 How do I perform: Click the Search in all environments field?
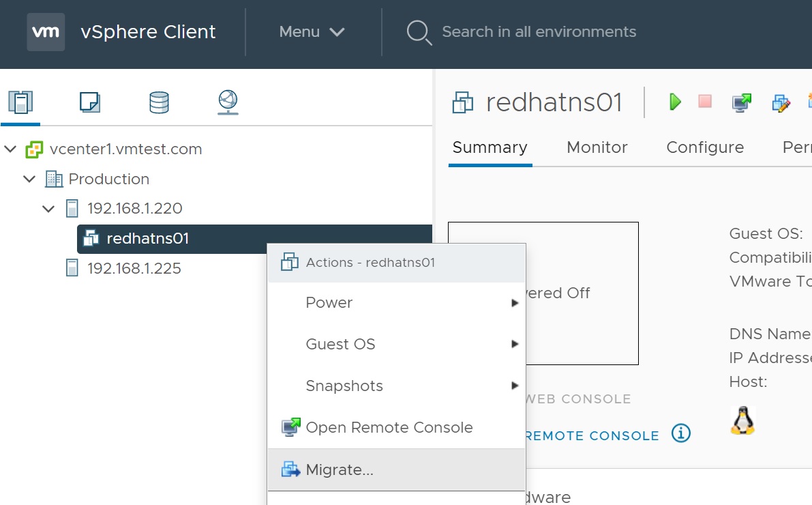pyautogui.click(x=539, y=32)
